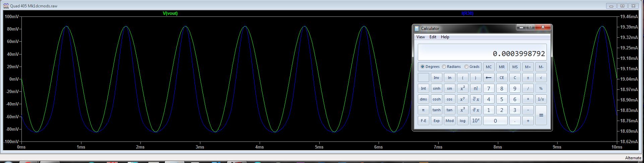Click the backspace arrow key
This screenshot has height=163, width=644.
tap(489, 78)
